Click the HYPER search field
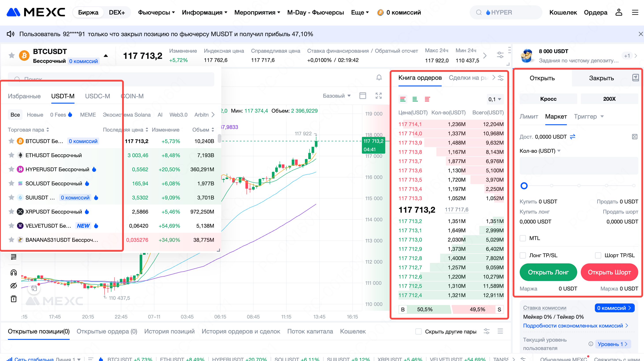The width and height of the screenshot is (644, 361). 506,12
